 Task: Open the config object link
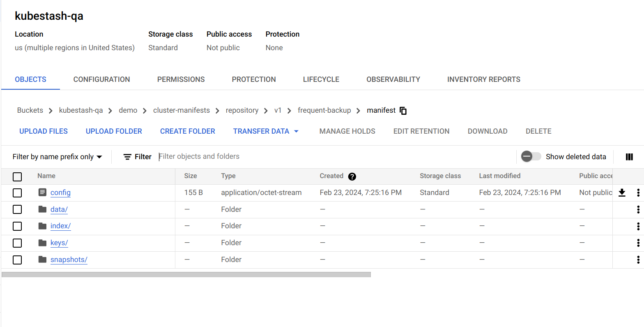60,192
